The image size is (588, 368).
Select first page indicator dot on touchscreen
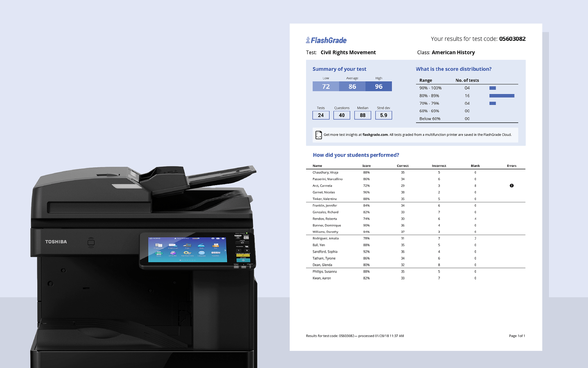(180, 260)
